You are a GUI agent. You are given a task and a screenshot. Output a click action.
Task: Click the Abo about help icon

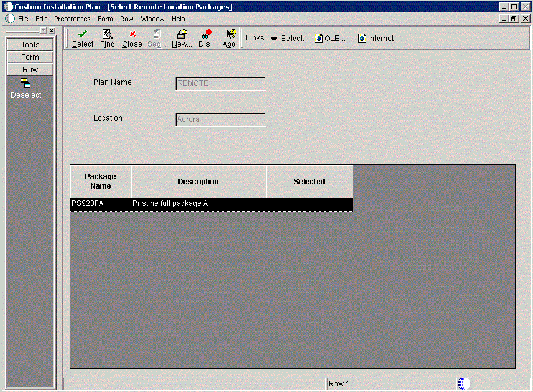pyautogui.click(x=231, y=34)
